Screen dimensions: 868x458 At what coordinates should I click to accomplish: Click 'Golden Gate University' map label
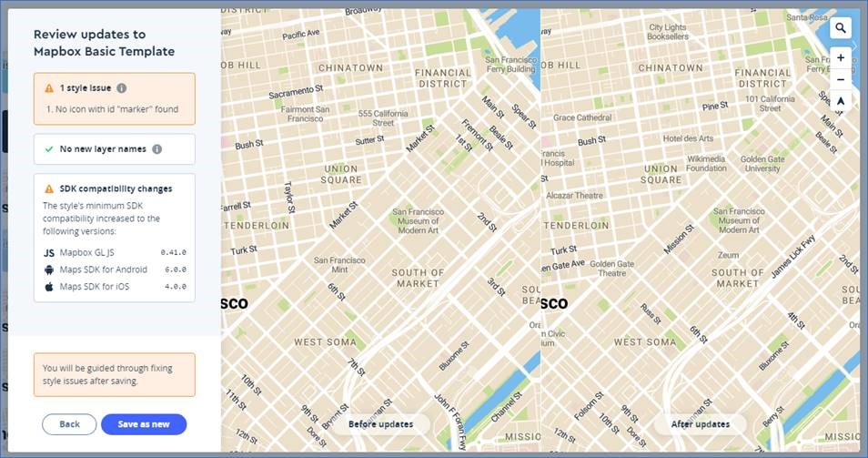coord(762,163)
